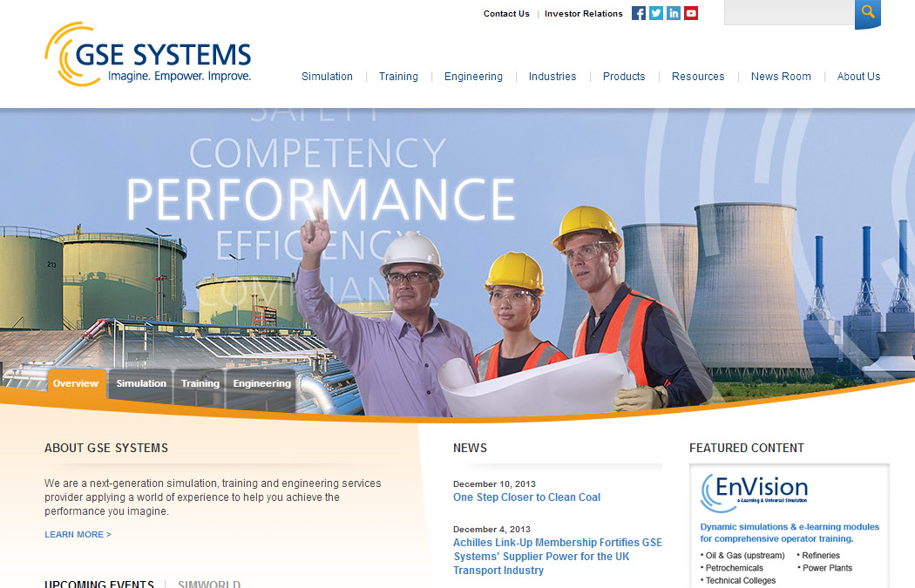The width and height of the screenshot is (915, 588).
Task: Go to the News Room section
Action: [x=781, y=77]
